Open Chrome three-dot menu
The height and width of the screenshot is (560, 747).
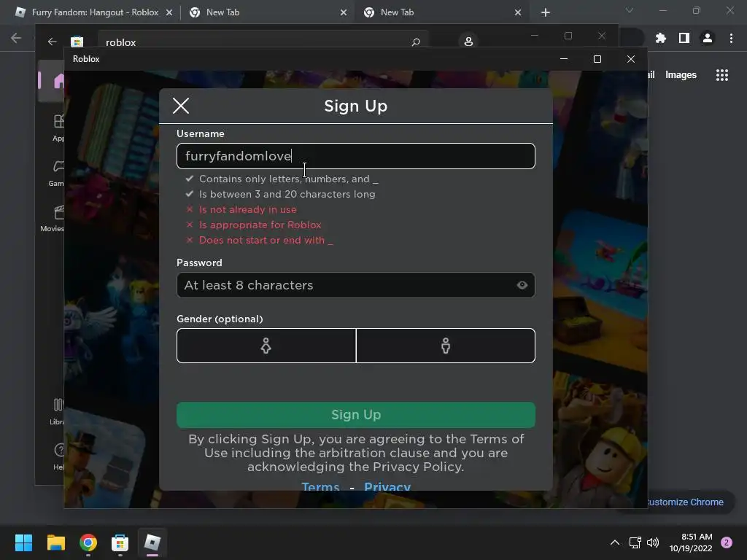pyautogui.click(x=731, y=38)
